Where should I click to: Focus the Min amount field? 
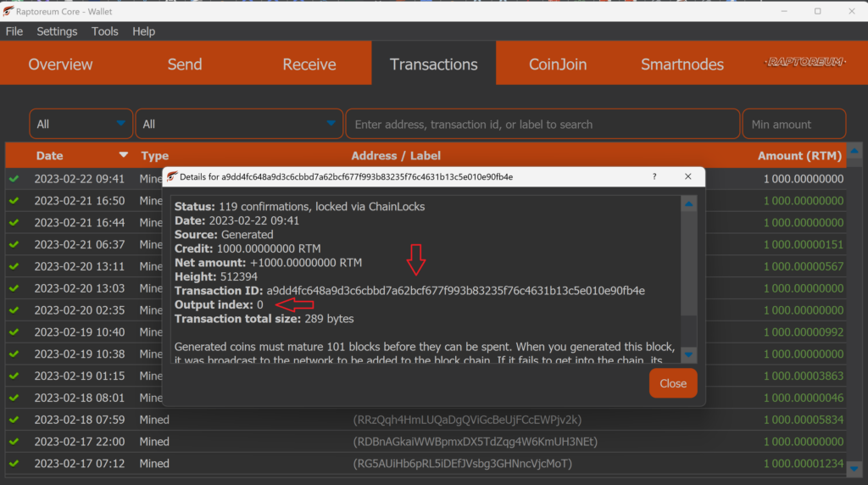tap(793, 124)
